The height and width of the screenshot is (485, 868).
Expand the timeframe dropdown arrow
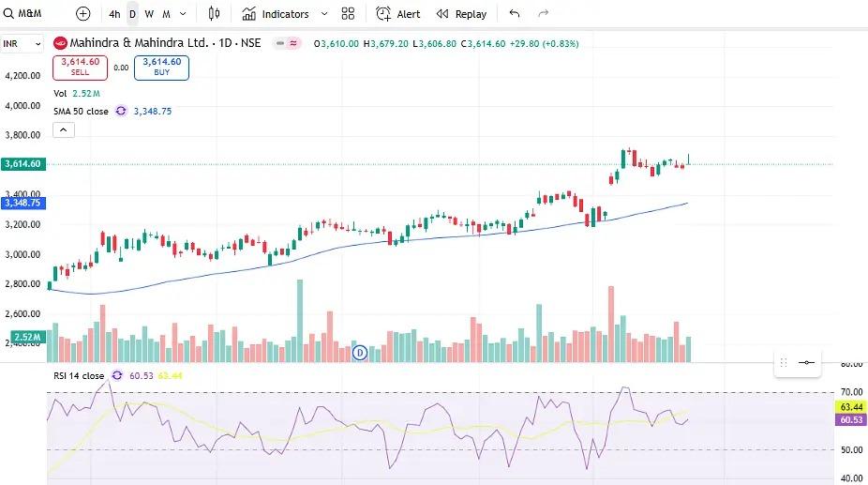click(x=183, y=14)
